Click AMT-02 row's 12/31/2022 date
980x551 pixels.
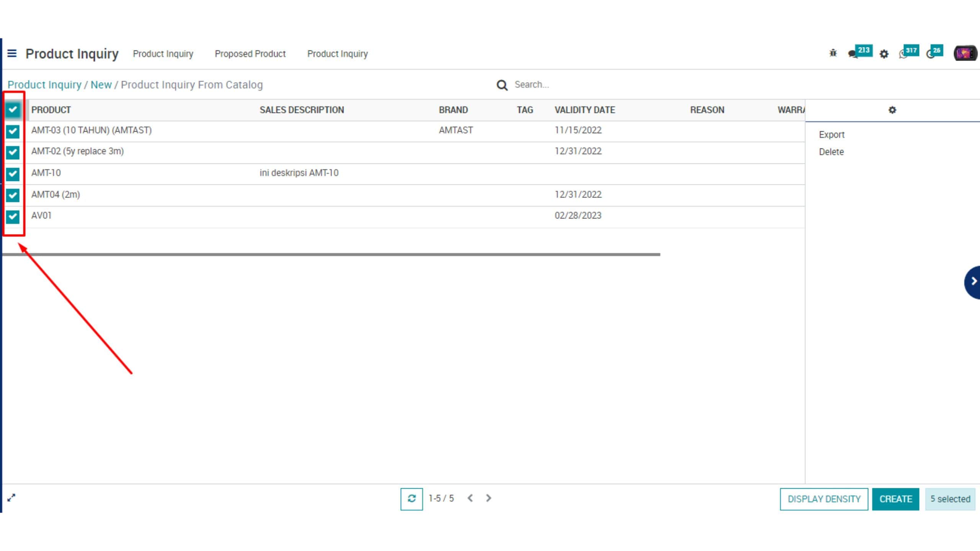coord(578,152)
